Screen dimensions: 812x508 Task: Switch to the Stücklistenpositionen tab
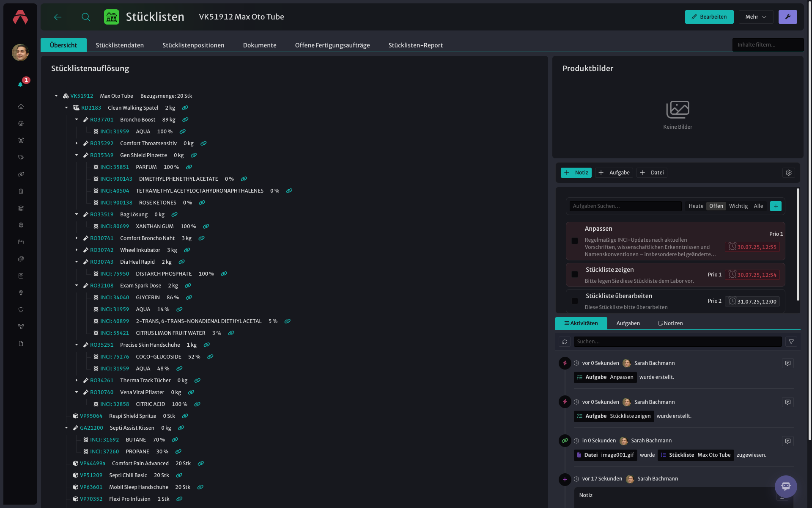[193, 45]
